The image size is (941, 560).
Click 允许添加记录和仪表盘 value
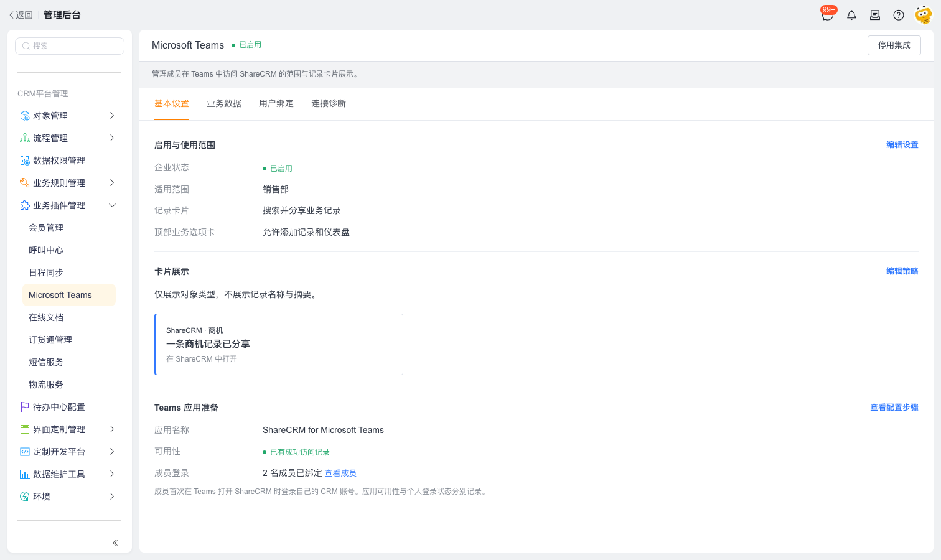pyautogui.click(x=306, y=232)
